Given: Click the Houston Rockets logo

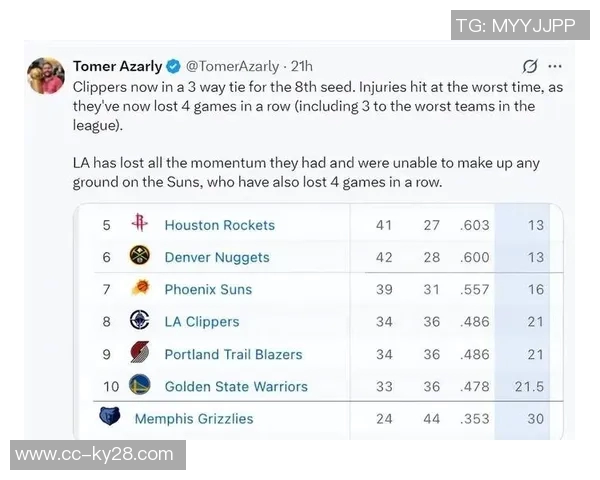Looking at the screenshot, I should [139, 225].
